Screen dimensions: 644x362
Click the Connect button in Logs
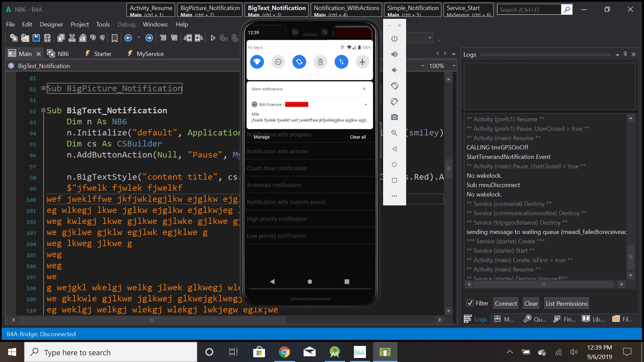[506, 303]
